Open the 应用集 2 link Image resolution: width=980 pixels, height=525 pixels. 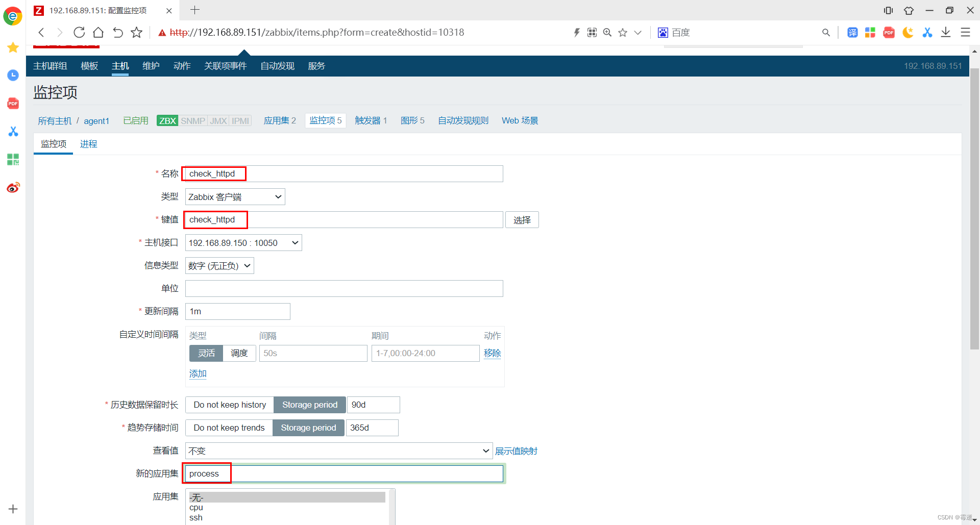280,120
